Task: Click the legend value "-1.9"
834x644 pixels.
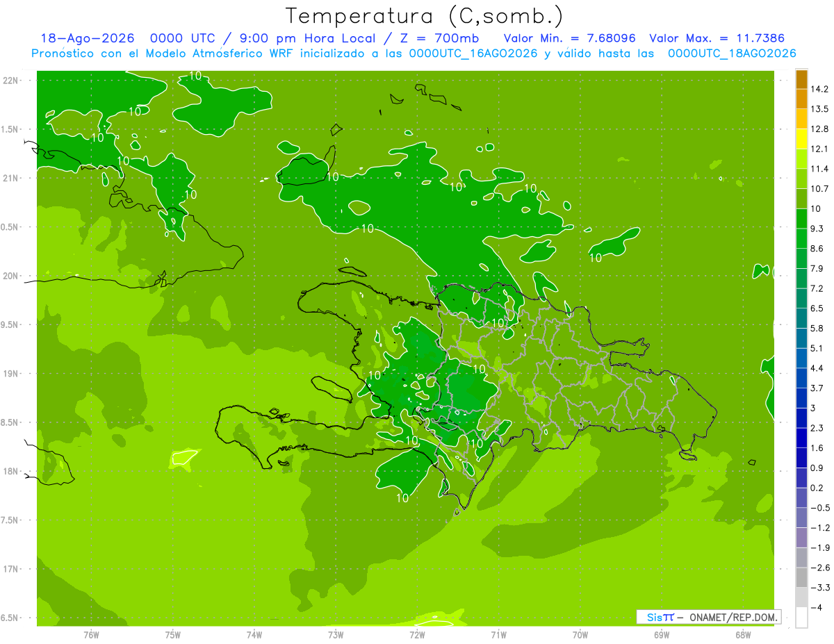Action: [x=820, y=547]
